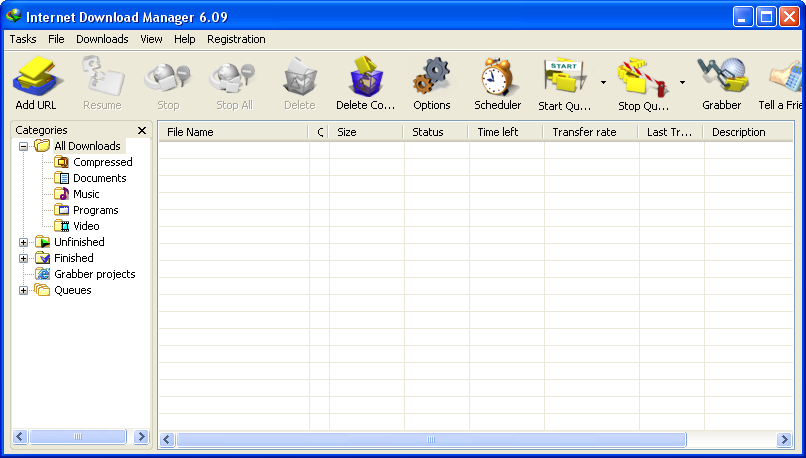
Task: Open the Stop Queue dropdown arrow
Action: click(682, 82)
